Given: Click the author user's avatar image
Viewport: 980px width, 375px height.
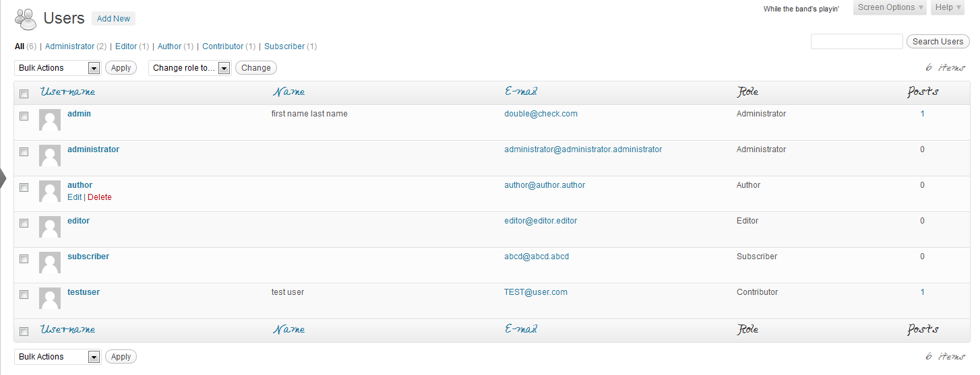Looking at the screenshot, I should click(50, 191).
